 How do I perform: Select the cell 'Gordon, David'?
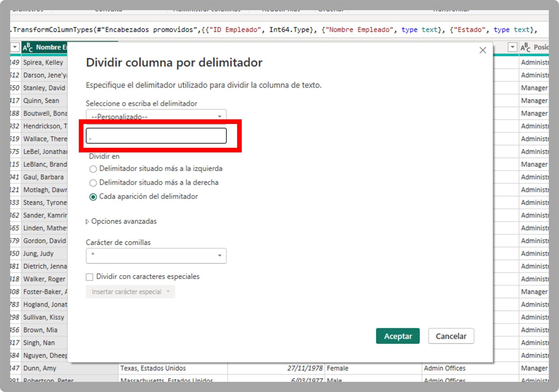coord(44,241)
